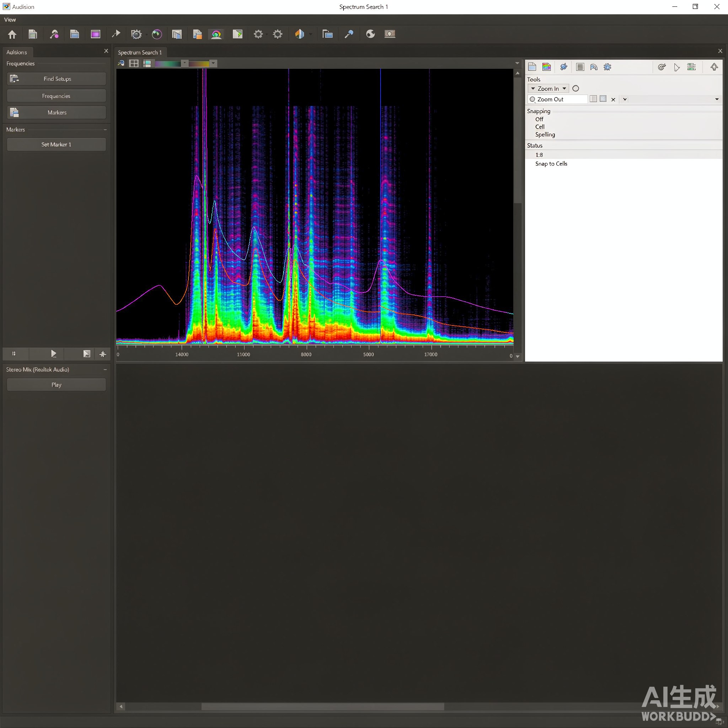Select the brown-yellow gradient color swatch
The width and height of the screenshot is (728, 728).
tap(199, 63)
